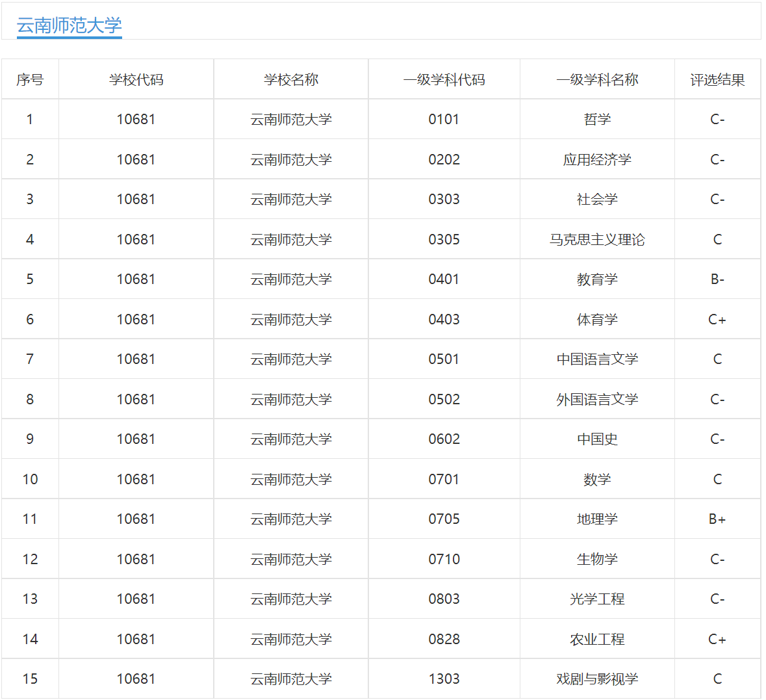The height and width of the screenshot is (700, 766).
Task: Click the 评选结果 column header
Action: 717,80
